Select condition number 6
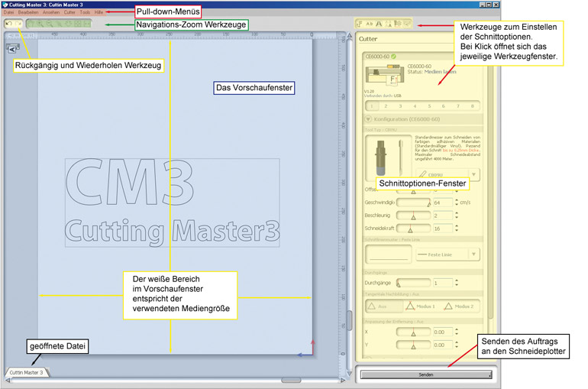The height and width of the screenshot is (389, 588). click(444, 106)
